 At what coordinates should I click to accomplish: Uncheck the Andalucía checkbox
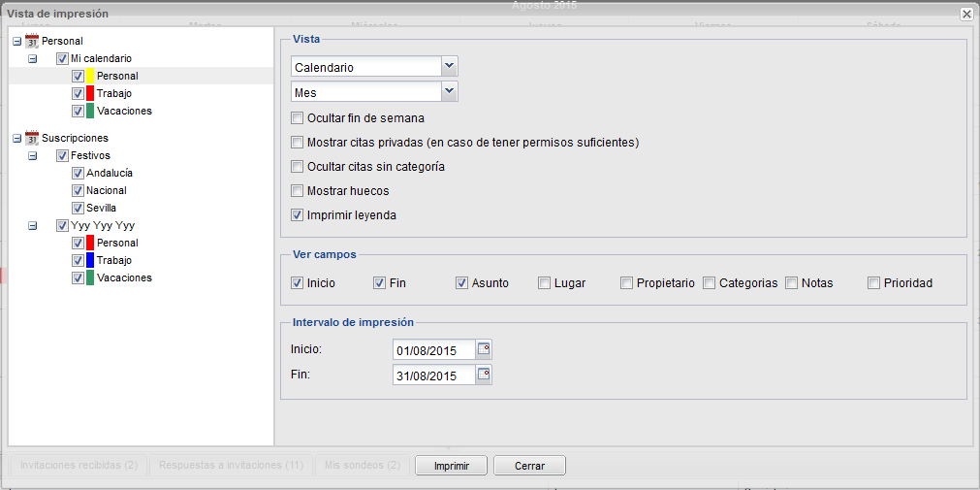tap(78, 174)
